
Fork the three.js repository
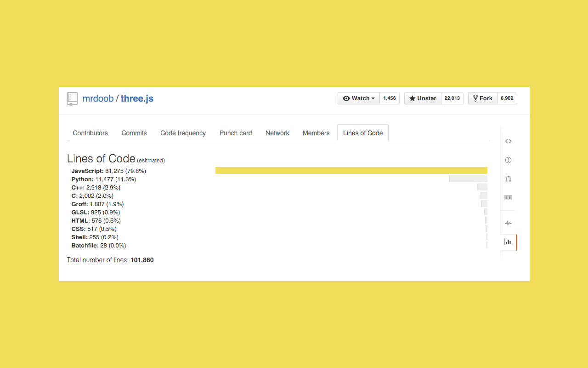(482, 98)
